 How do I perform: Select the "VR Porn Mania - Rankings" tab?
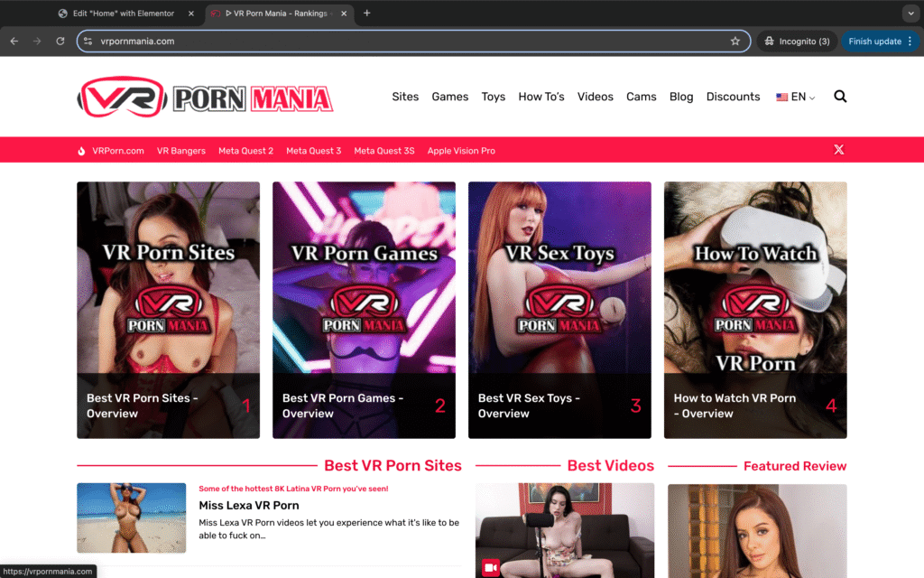pyautogui.click(x=280, y=13)
